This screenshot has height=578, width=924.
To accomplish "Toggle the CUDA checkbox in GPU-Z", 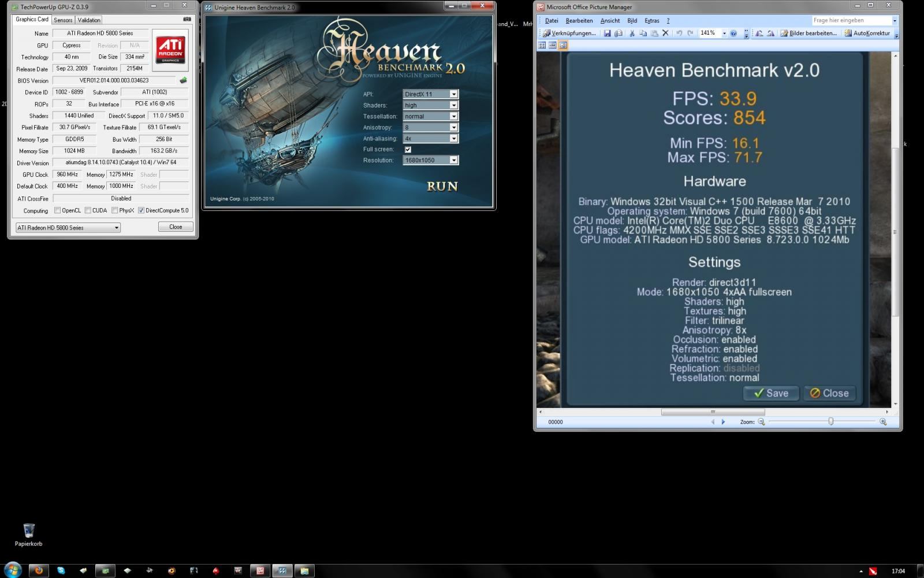I will coord(88,210).
